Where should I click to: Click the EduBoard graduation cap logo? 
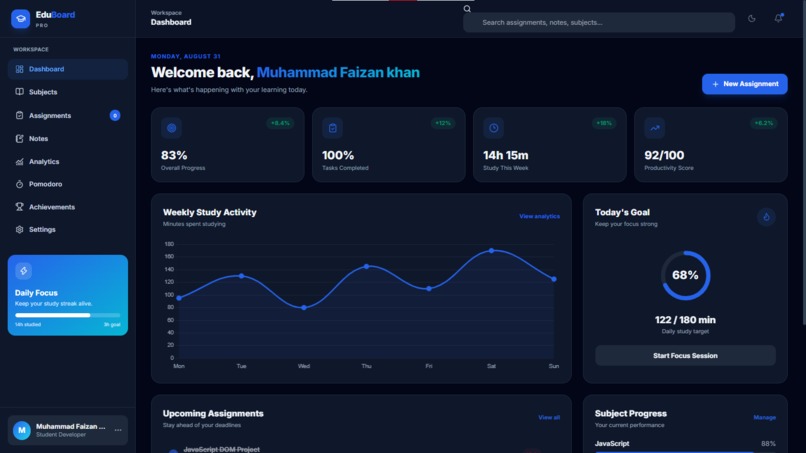pos(21,19)
